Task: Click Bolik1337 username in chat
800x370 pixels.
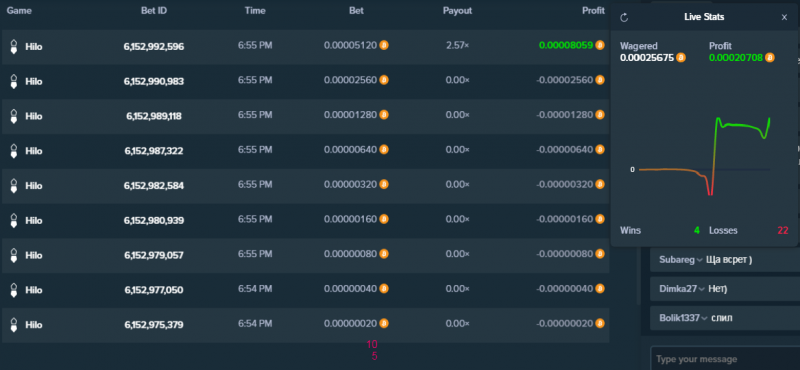Action: [680, 317]
